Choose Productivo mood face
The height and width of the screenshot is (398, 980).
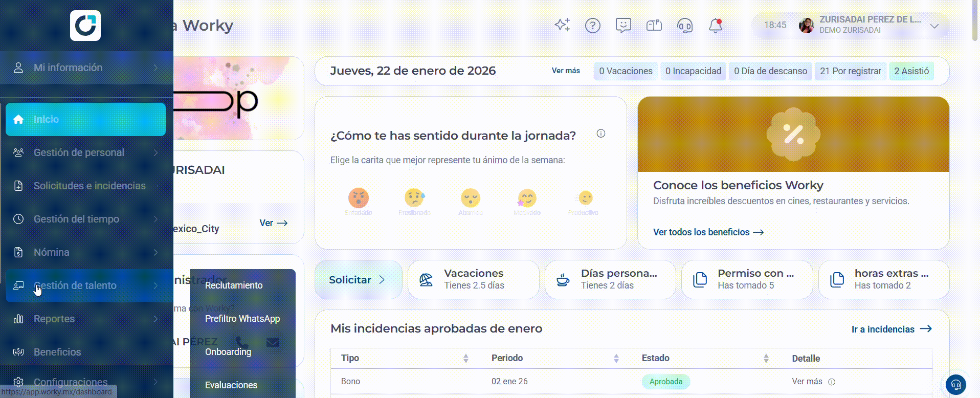click(x=584, y=198)
